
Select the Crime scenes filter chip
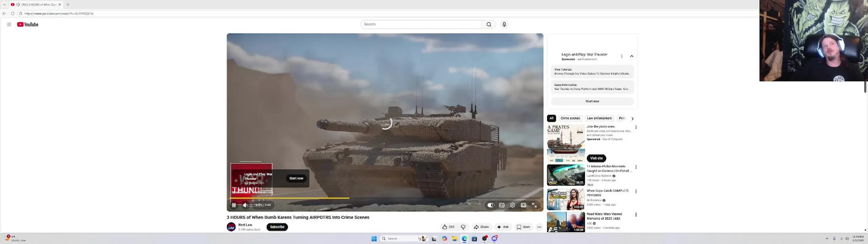coord(570,118)
